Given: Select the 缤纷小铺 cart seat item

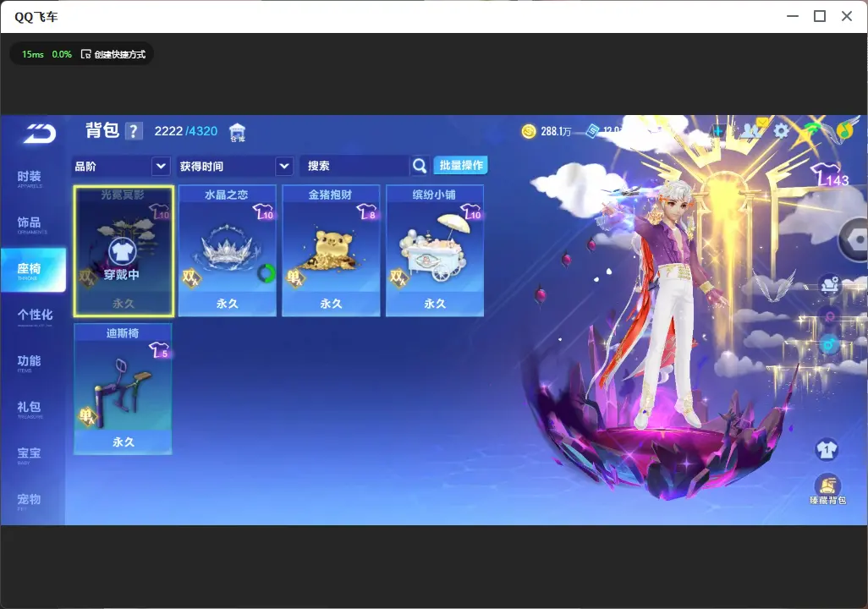Looking at the screenshot, I should (435, 251).
